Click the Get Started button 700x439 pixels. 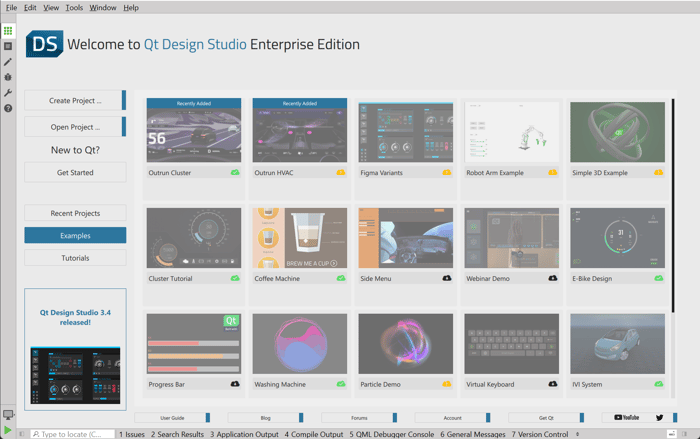pyautogui.click(x=75, y=173)
